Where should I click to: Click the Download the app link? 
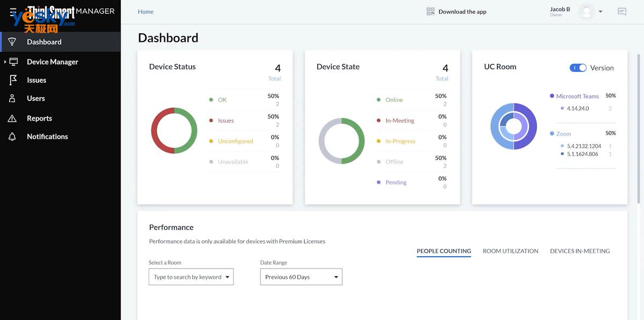coord(462,12)
